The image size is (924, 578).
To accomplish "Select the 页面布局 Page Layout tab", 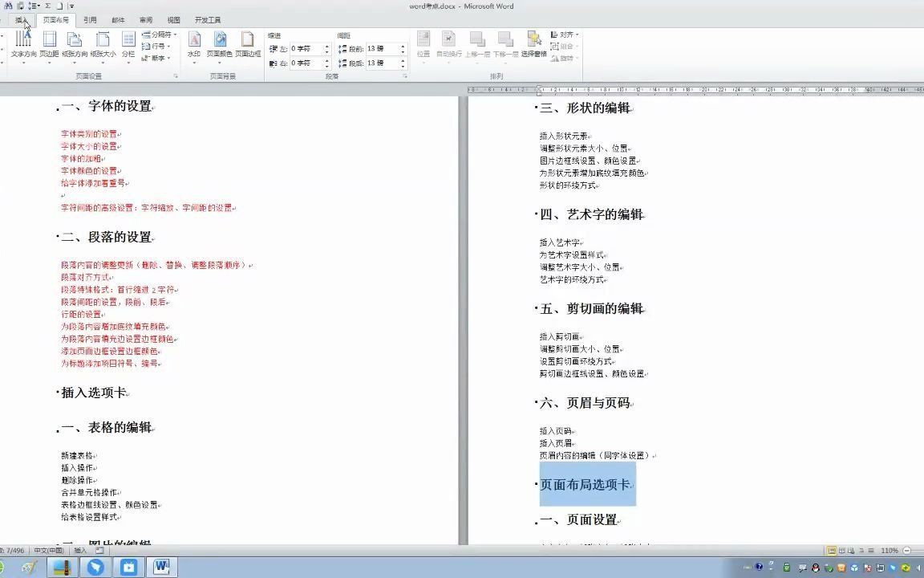I will pos(56,20).
